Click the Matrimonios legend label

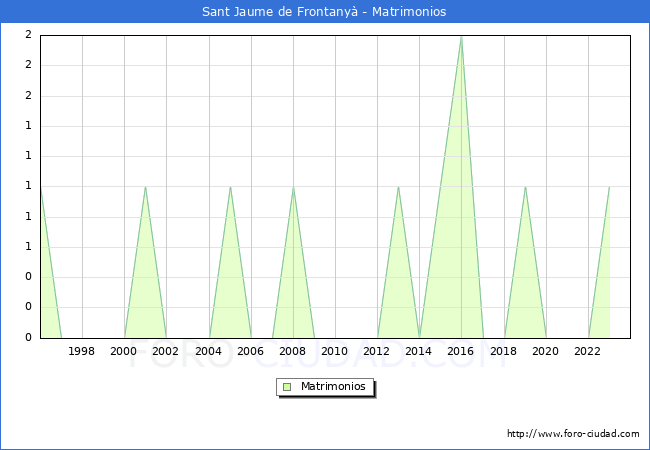tap(333, 386)
